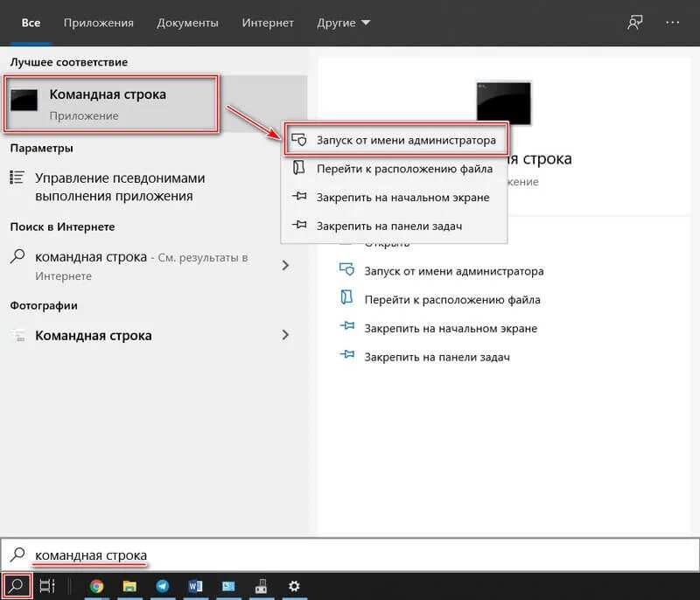This screenshot has height=600, width=700.
Task: Expand the Другие dropdown filter
Action: click(x=343, y=23)
